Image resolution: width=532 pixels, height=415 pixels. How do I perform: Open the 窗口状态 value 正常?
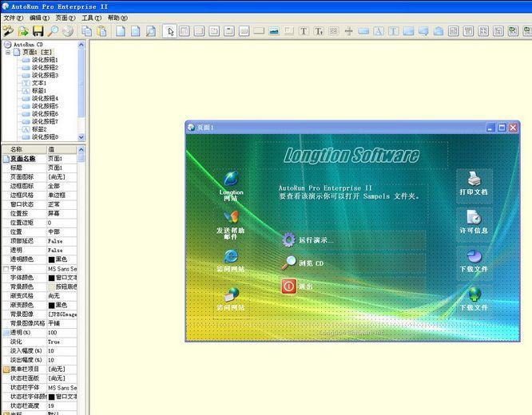click(62, 204)
